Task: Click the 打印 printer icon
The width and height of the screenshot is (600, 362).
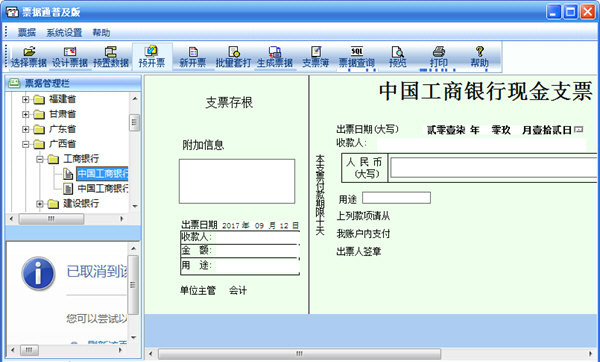Action: click(x=439, y=57)
